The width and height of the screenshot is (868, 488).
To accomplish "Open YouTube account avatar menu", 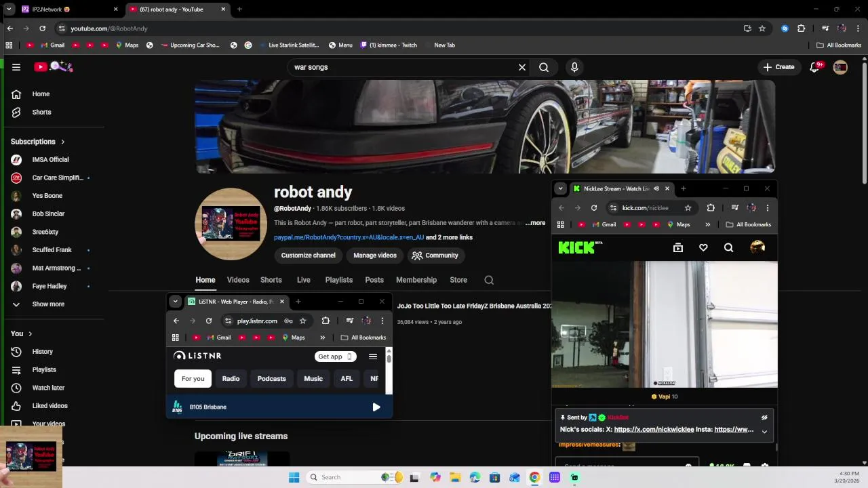I will click(840, 67).
